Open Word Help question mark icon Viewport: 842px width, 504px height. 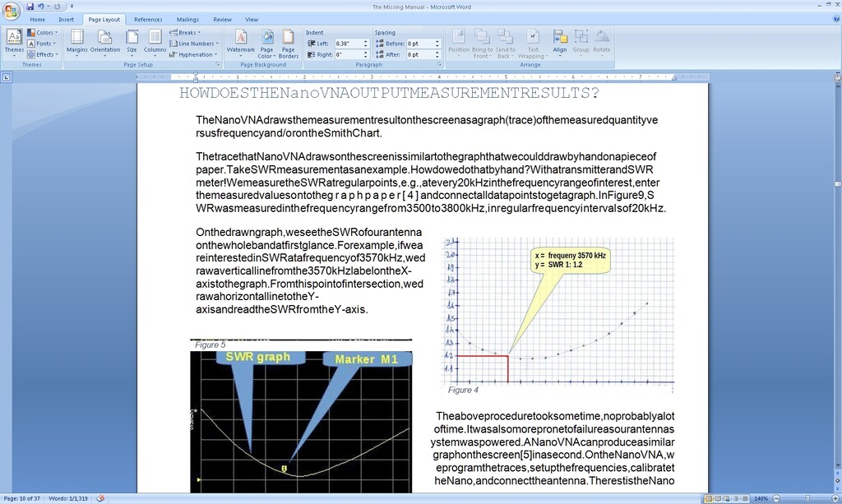pyautogui.click(x=835, y=19)
